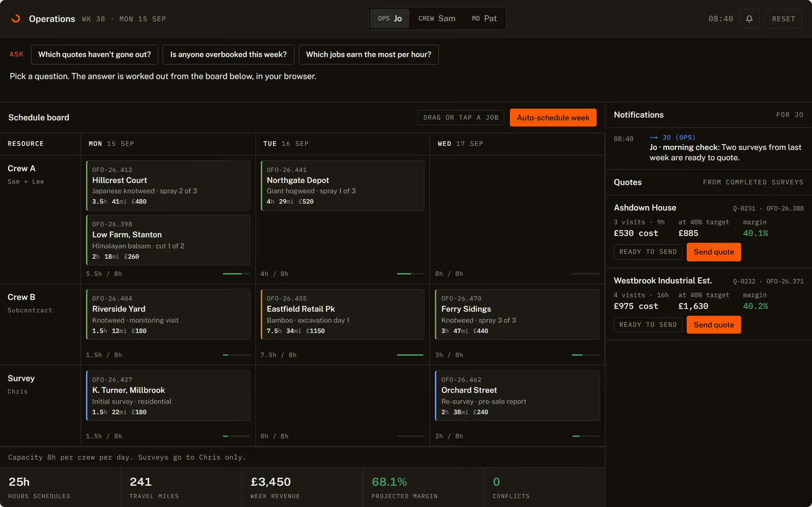Click the Westbrook 'READY TO SEND' badge
The height and width of the screenshot is (507, 812).
(x=648, y=325)
